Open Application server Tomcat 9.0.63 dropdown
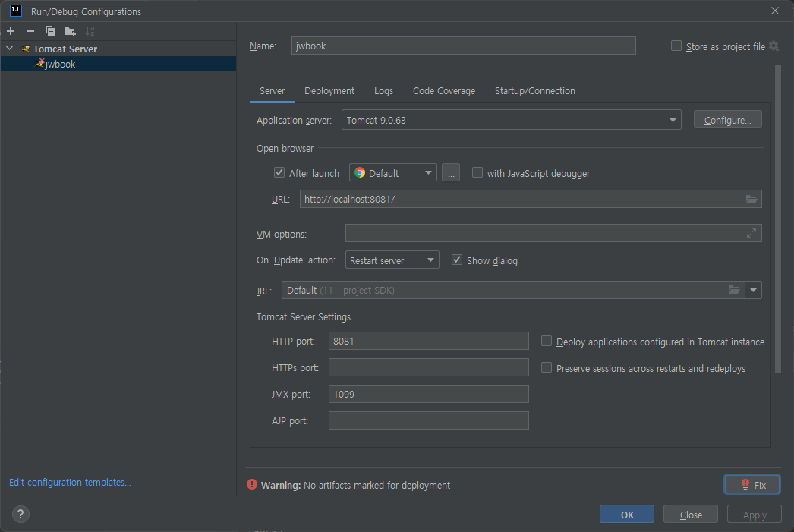This screenshot has width=794, height=532. (x=511, y=120)
